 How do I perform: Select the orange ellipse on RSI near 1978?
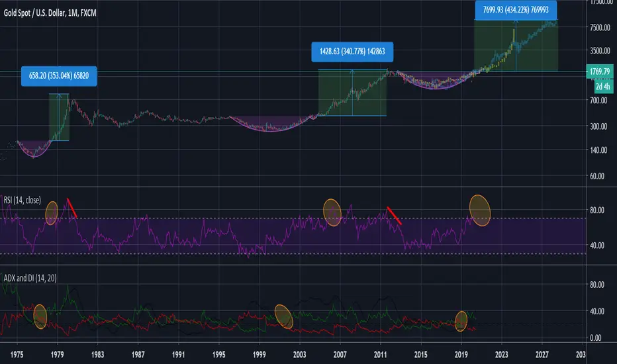[x=52, y=213]
